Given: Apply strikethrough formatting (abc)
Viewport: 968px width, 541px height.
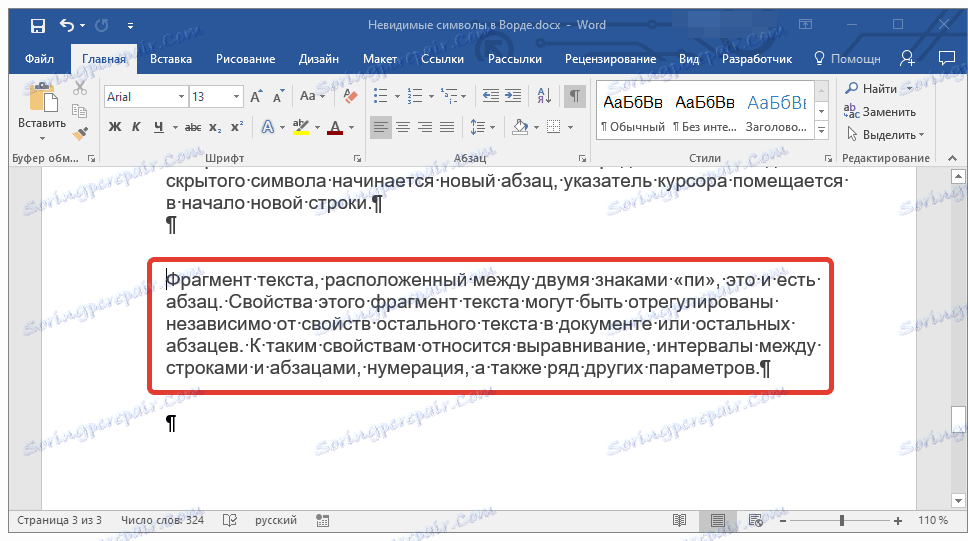Looking at the screenshot, I should pyautogui.click(x=193, y=127).
